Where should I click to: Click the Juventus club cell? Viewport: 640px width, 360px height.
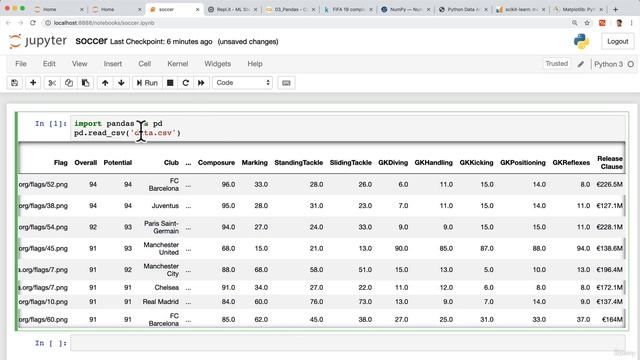(x=165, y=206)
